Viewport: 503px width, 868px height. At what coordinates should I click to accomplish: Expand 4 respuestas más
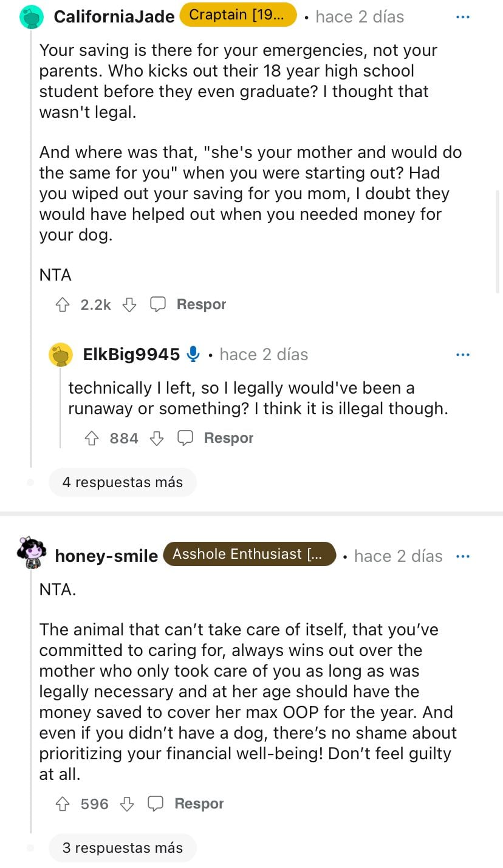(x=122, y=482)
